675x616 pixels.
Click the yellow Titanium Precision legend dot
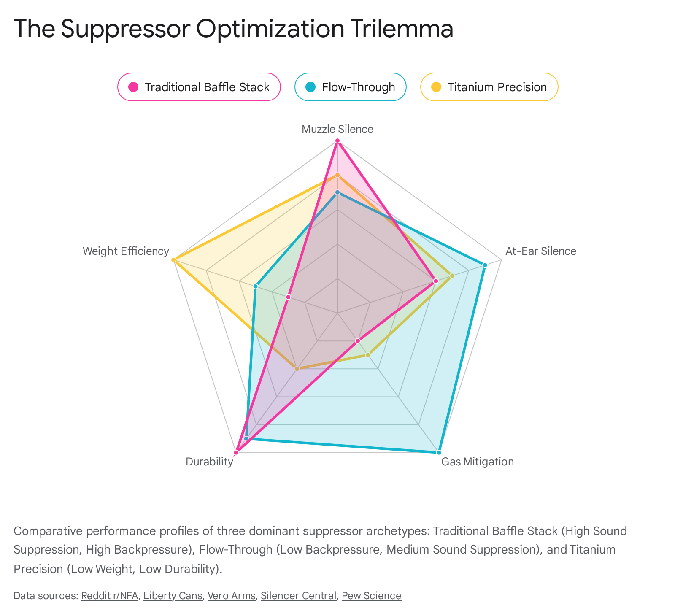(x=436, y=87)
